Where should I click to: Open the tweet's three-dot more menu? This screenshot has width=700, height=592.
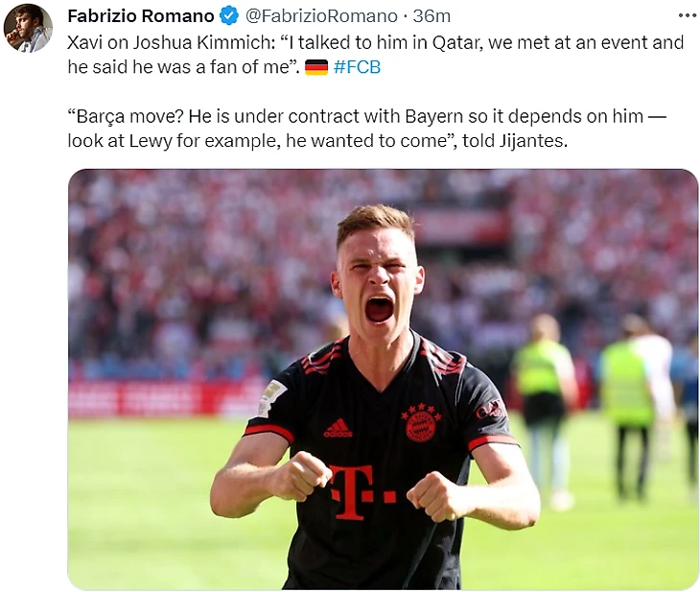[x=687, y=15]
